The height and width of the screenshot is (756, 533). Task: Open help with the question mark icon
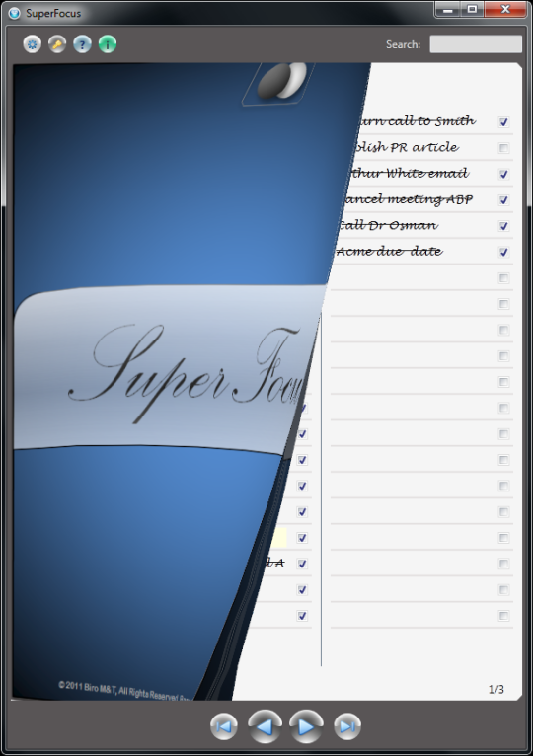coord(83,44)
